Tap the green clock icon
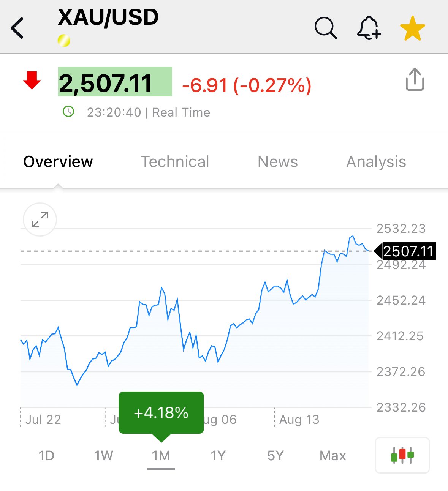The width and height of the screenshot is (448, 491). click(68, 112)
